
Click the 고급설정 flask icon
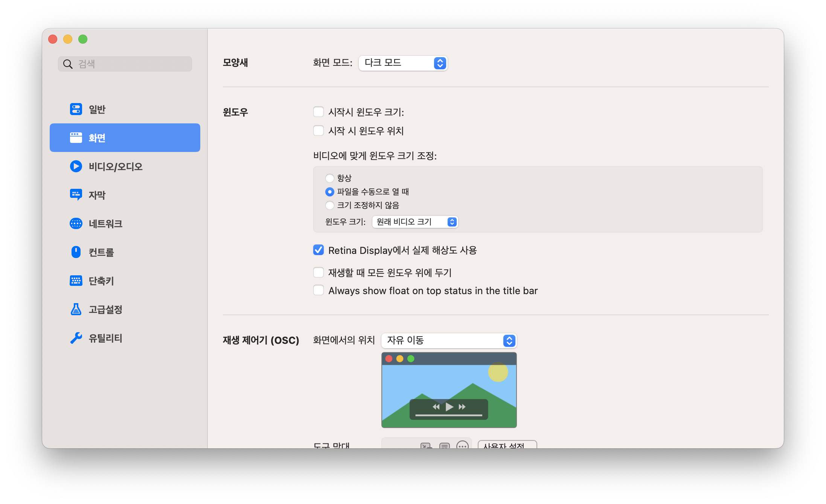pos(76,309)
